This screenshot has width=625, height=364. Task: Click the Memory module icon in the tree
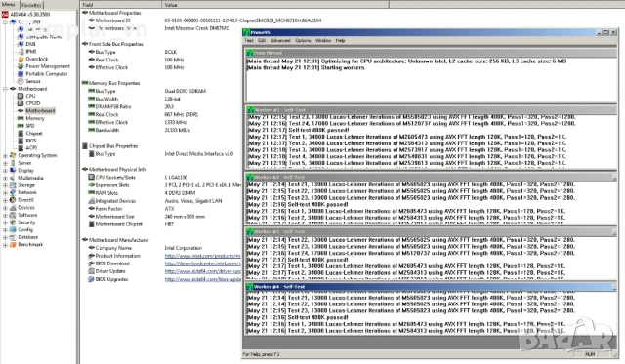tap(21, 118)
